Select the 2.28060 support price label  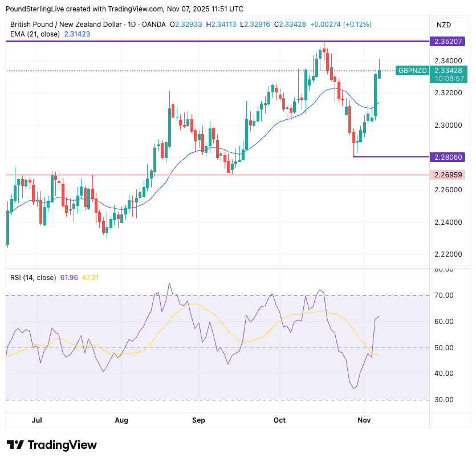click(x=449, y=157)
